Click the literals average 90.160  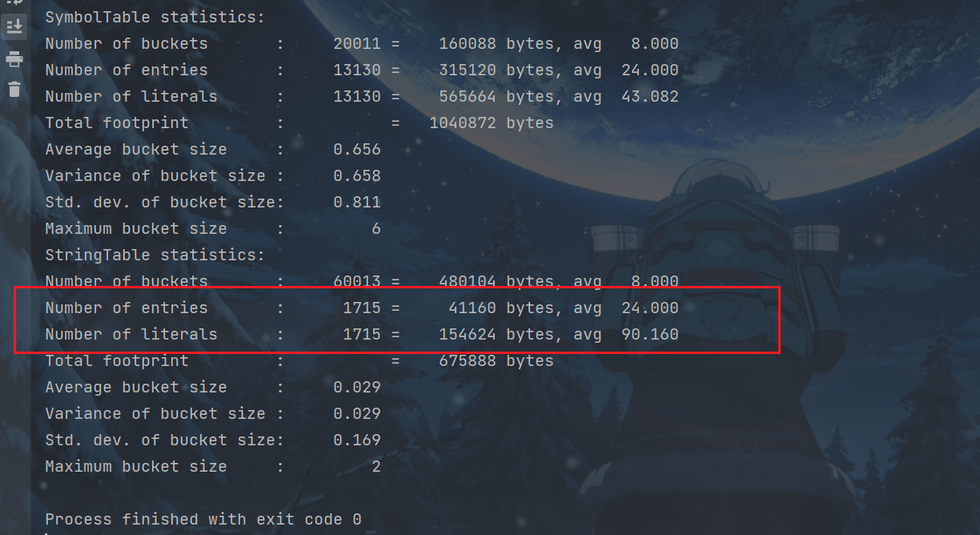click(649, 334)
